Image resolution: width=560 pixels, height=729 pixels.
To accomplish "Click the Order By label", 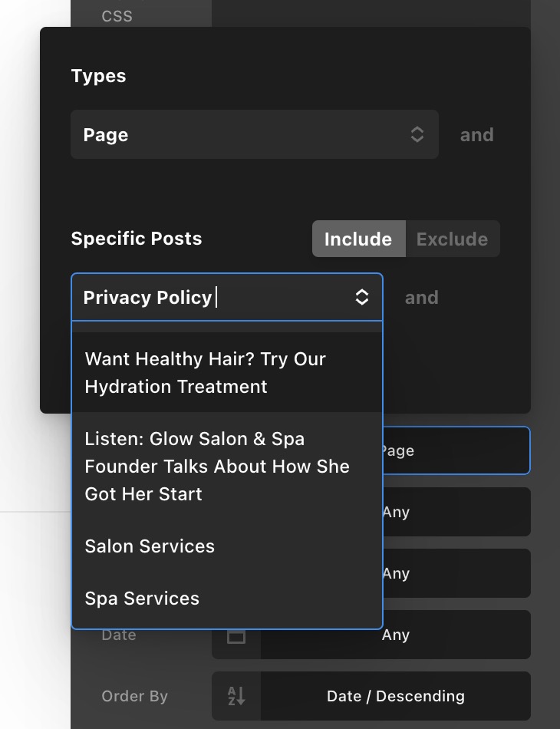I will pos(134,696).
